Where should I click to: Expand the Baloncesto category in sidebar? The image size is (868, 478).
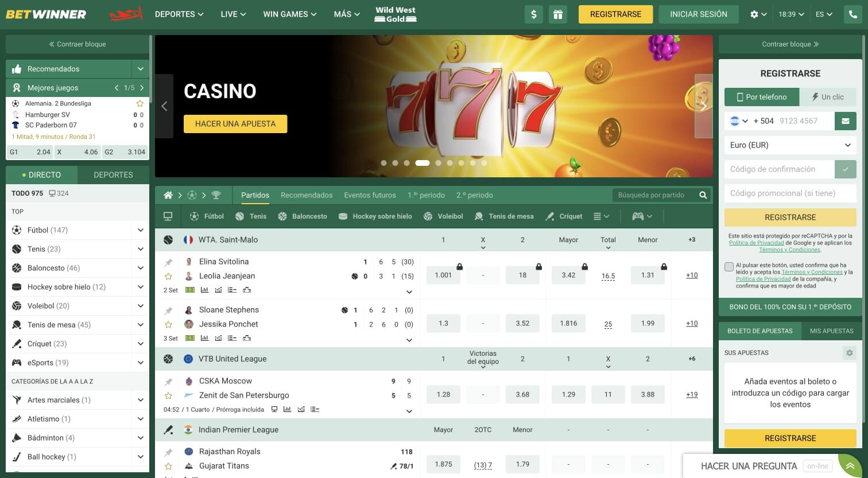[141, 268]
